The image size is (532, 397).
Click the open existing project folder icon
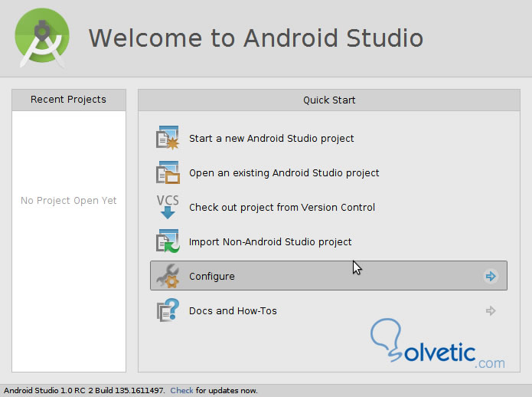[x=168, y=172]
